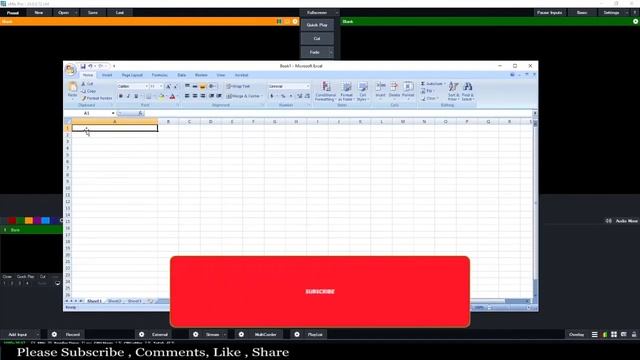The width and height of the screenshot is (640, 360).
Task: Click the Pause Inputs button in vMix
Action: (x=549, y=13)
